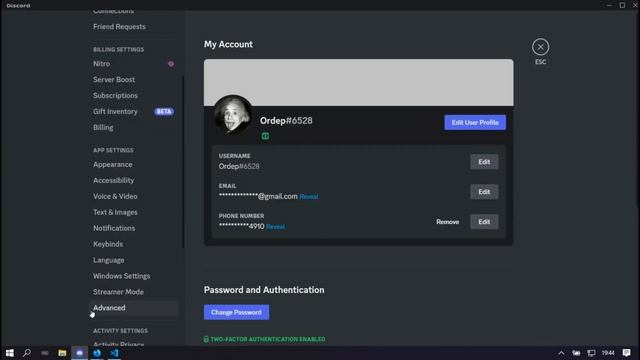Open Billing settings
640x360 pixels.
pyautogui.click(x=133, y=127)
